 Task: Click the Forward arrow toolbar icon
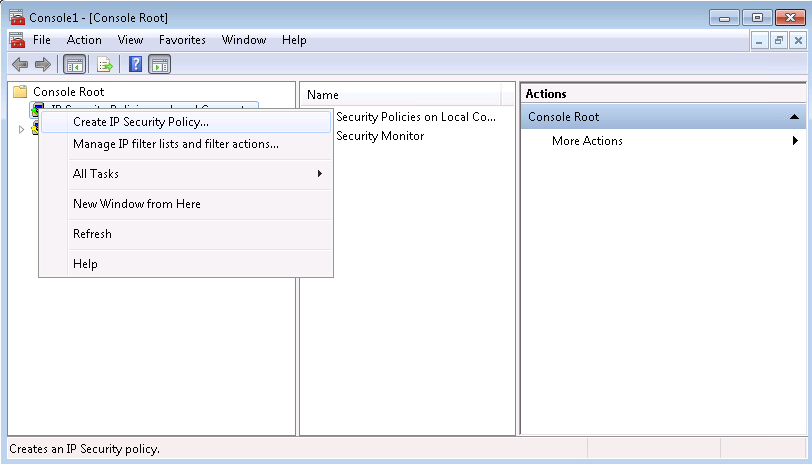(42, 65)
